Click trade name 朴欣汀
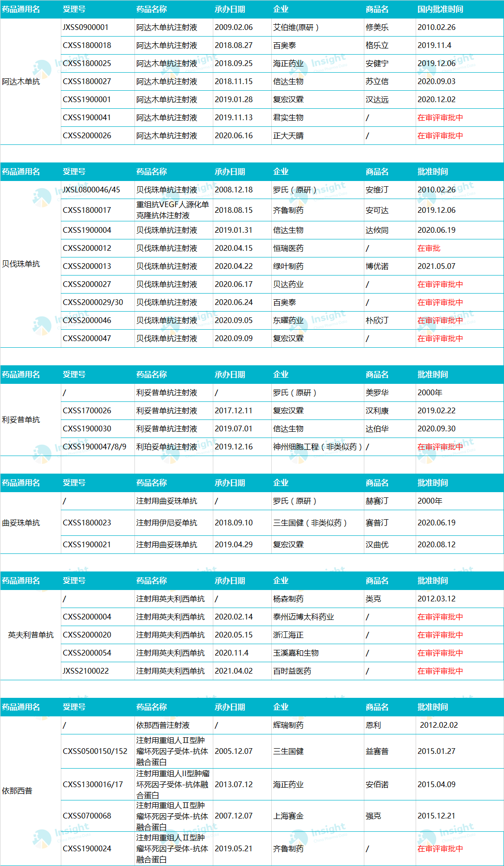 coord(377,321)
